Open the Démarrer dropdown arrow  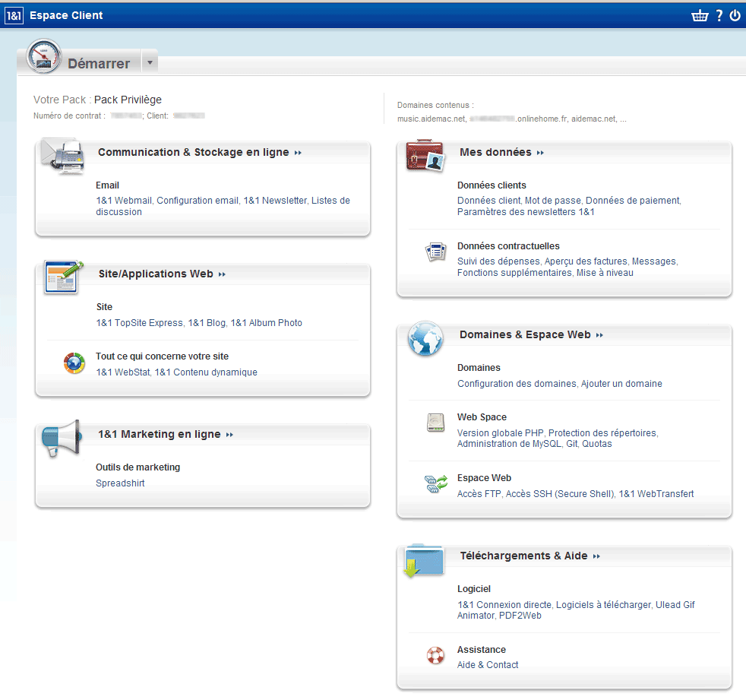click(150, 62)
